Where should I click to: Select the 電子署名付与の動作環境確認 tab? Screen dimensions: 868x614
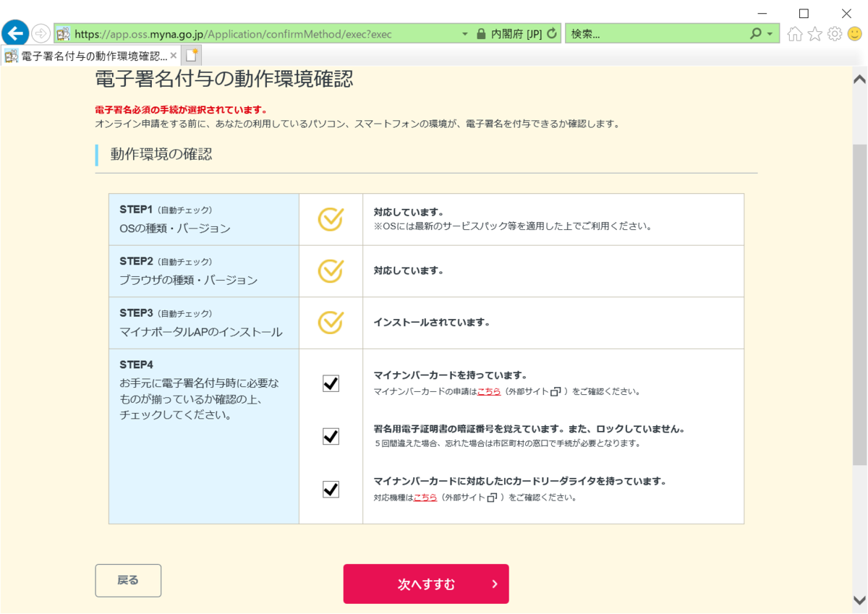tap(89, 56)
